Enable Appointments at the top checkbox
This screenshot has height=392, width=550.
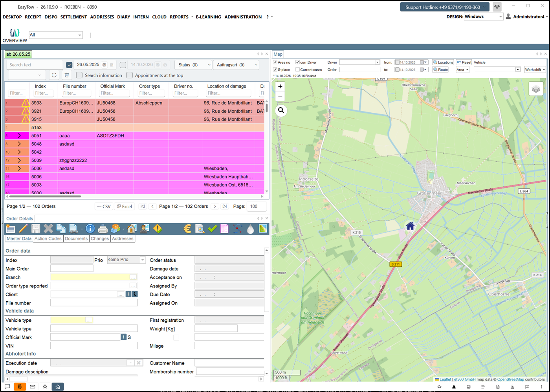(x=130, y=75)
